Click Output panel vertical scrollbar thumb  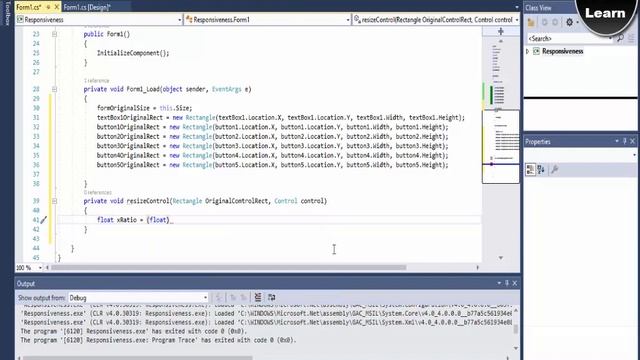point(516,329)
